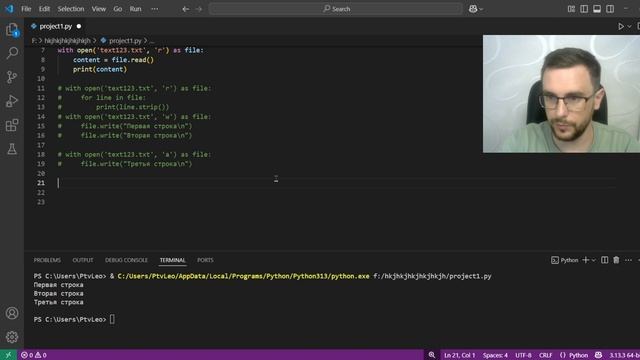Switch to the PORTS panel tab
Screen dimensions: 640x360
205,260
